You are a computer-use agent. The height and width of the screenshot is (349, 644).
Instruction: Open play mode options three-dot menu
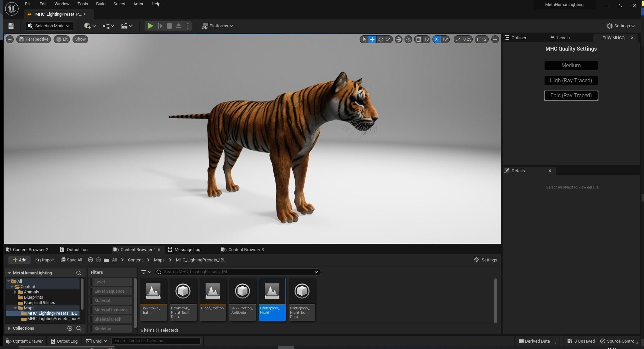188,26
